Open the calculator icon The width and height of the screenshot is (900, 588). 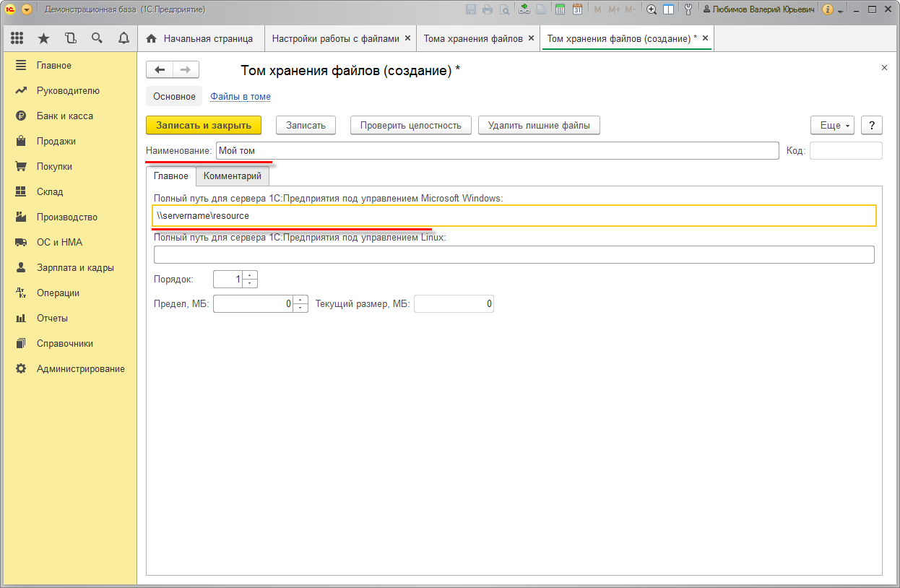point(560,9)
